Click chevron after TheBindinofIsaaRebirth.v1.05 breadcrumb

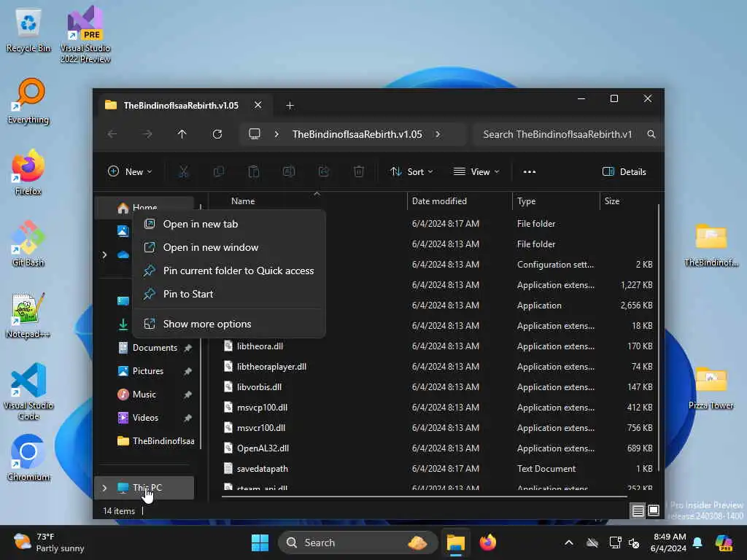tap(438, 134)
